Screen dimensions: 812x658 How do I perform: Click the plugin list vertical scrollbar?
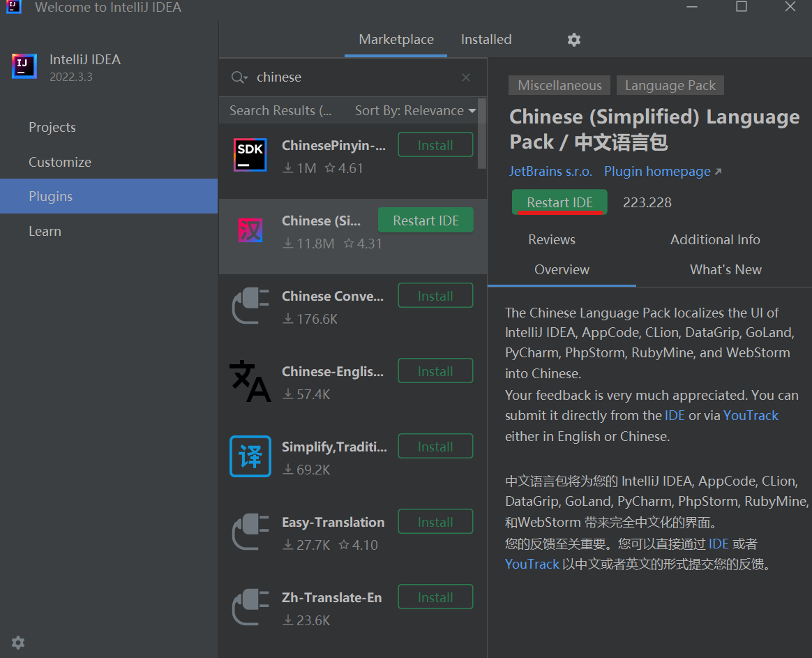coord(481,134)
